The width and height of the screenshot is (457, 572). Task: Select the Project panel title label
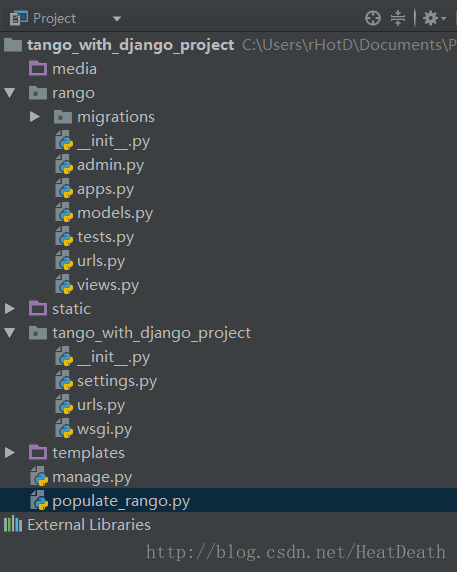click(55, 19)
